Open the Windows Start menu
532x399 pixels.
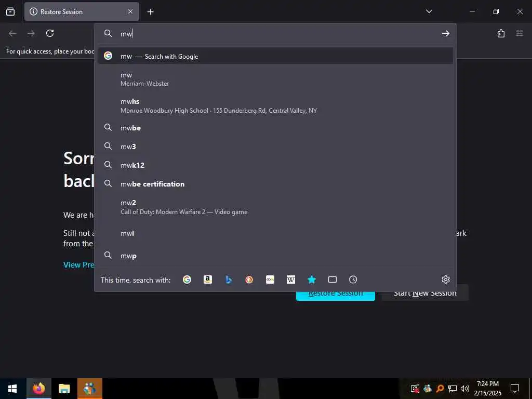(x=12, y=389)
